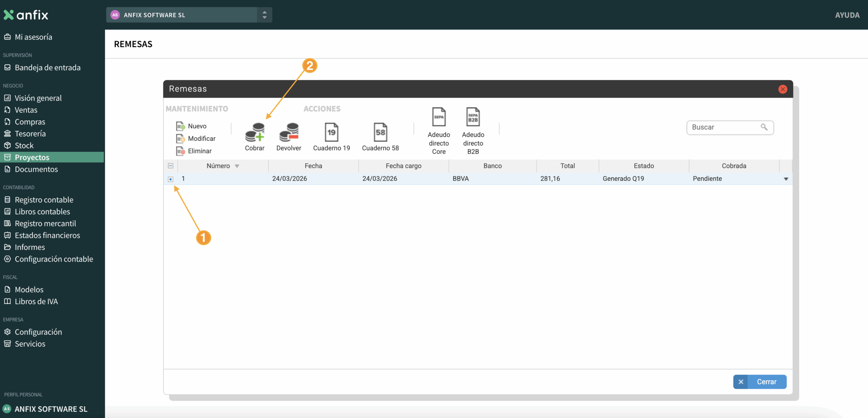This screenshot has height=418, width=868.
Task: Generate the Cuaderno 58 file
Action: coord(380,132)
